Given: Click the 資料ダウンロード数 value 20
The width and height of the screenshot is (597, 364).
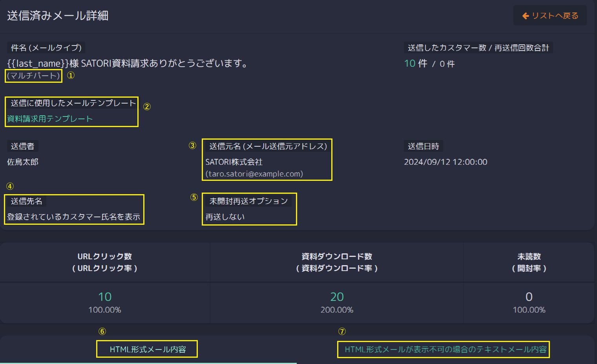Looking at the screenshot, I should coord(337,297).
